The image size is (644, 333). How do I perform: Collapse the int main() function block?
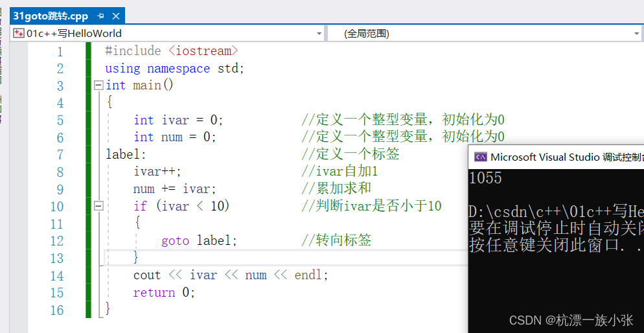98,86
